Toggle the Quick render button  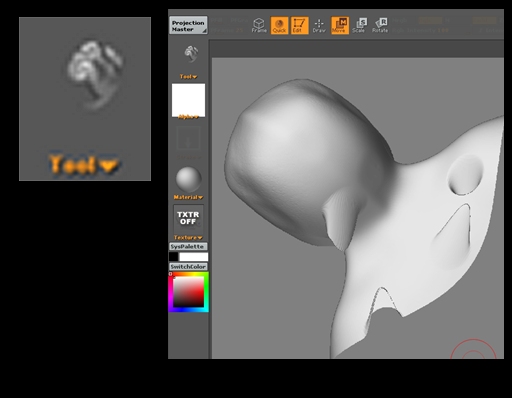pos(279,25)
